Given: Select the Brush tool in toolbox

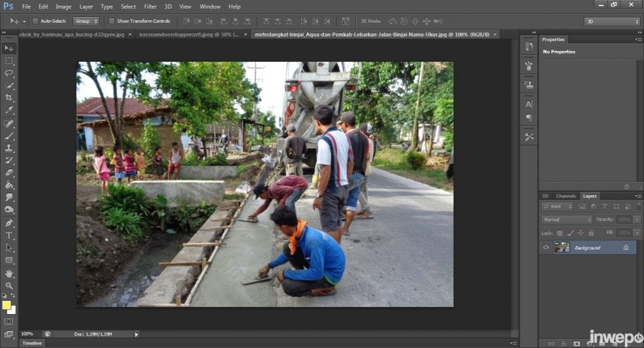Looking at the screenshot, I should [x=9, y=135].
